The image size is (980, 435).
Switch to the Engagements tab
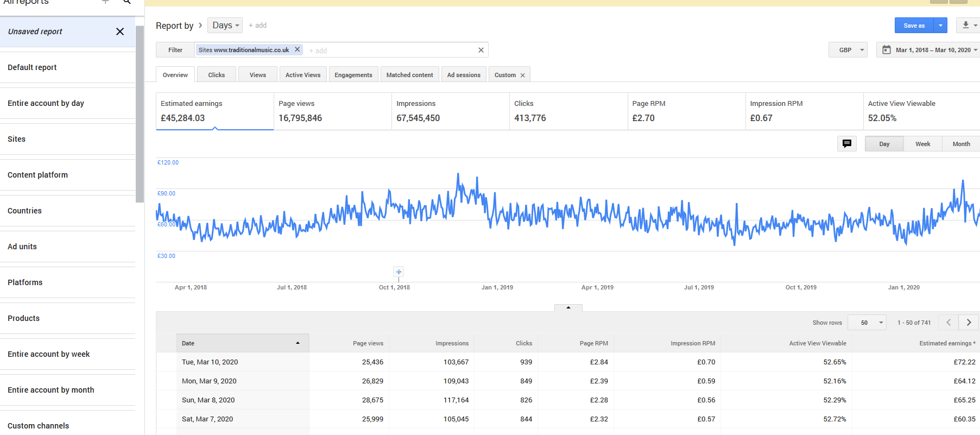(x=353, y=75)
